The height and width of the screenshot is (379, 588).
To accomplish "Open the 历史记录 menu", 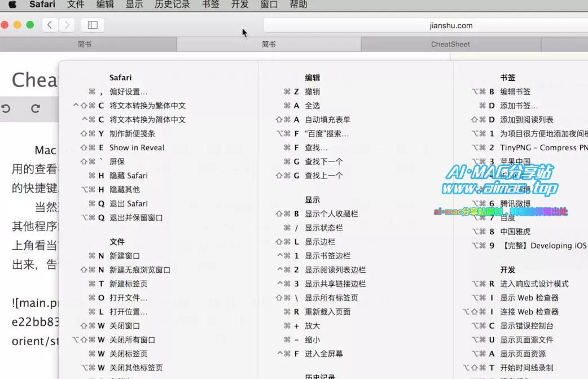I will (x=173, y=5).
